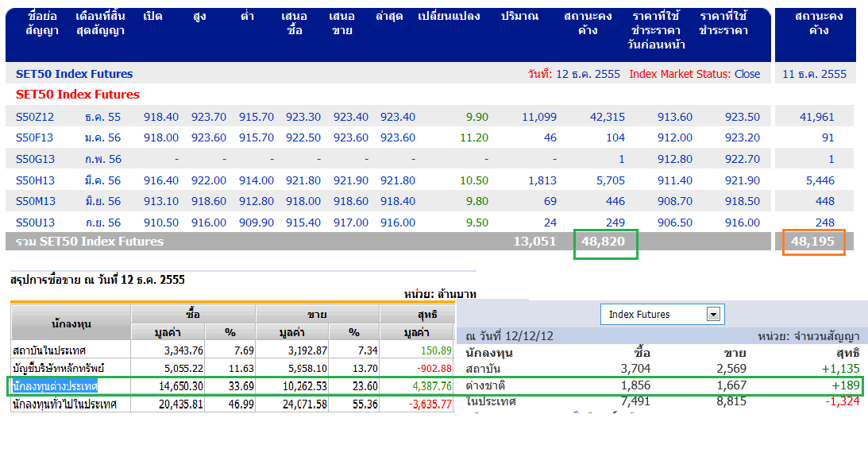Click institution net value 150.89
The image size is (868, 449).
(x=436, y=350)
